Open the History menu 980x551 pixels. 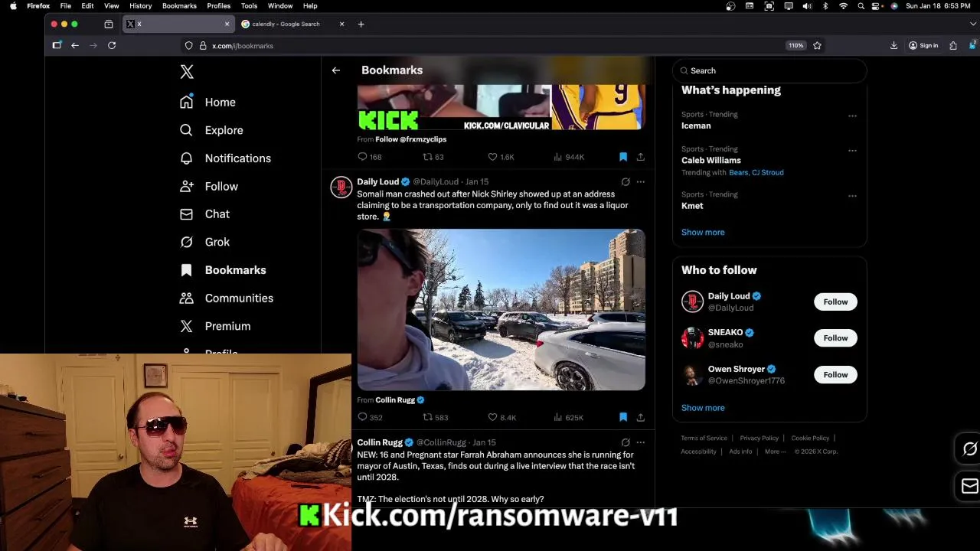tap(141, 5)
